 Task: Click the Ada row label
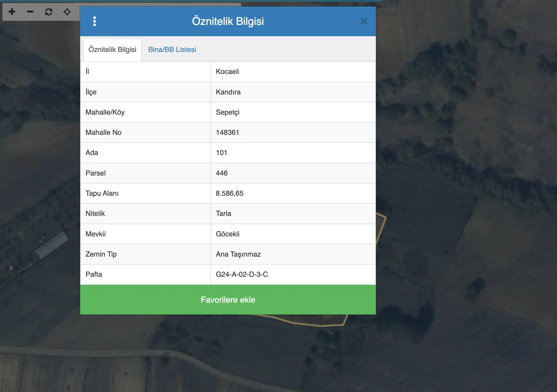point(92,153)
